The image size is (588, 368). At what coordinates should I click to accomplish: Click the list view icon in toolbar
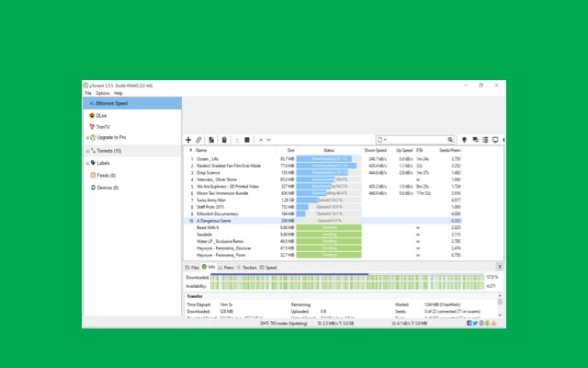pos(485,140)
